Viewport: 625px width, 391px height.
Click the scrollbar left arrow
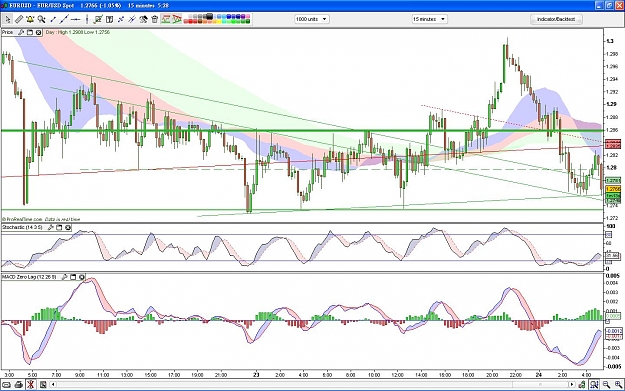53,385
